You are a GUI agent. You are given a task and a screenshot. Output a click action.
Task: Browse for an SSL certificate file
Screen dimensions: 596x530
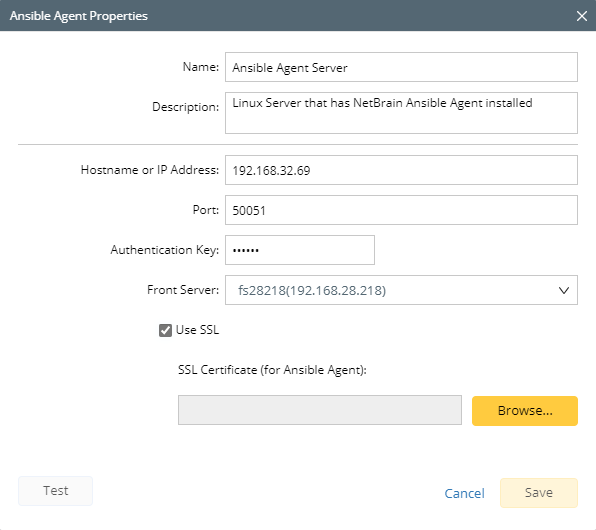coord(525,411)
